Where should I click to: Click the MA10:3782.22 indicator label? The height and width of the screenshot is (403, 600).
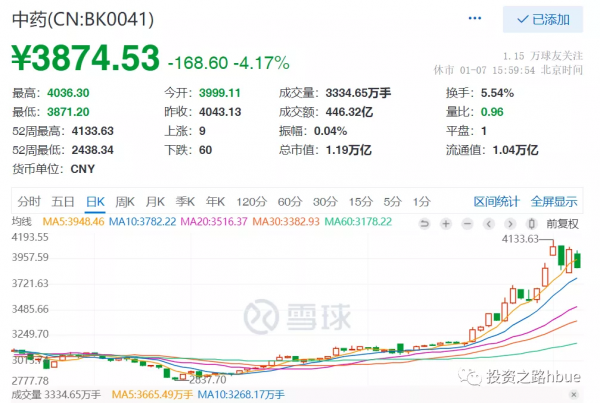pyautogui.click(x=142, y=222)
